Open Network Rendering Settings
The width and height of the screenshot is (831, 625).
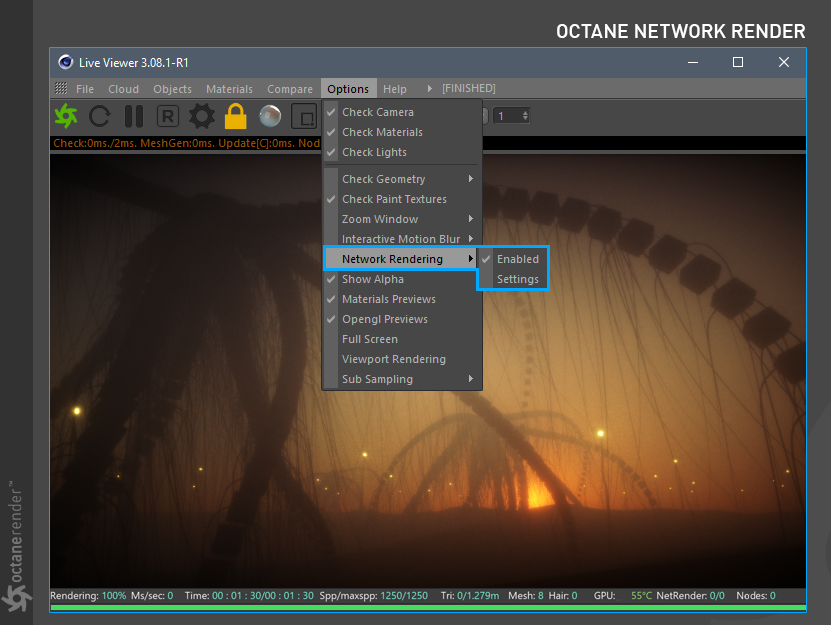517,279
